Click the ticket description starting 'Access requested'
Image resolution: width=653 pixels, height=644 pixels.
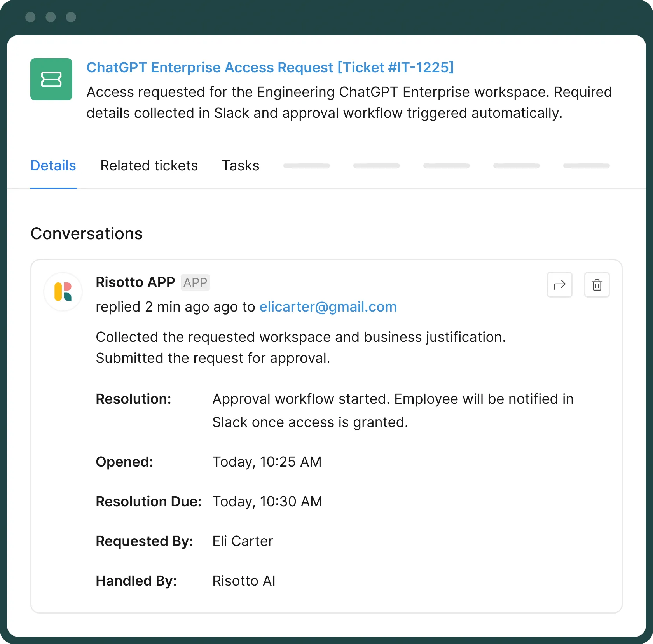tap(349, 103)
